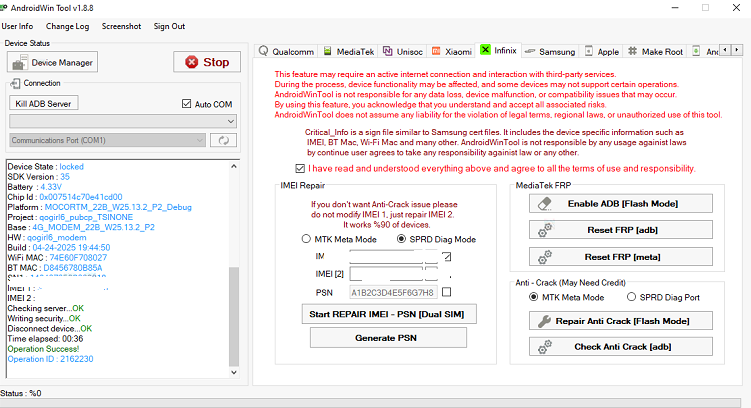This screenshot has height=408, width=751.
Task: Click the gears icon on Check Anti Crack [adb]
Action: 545,347
